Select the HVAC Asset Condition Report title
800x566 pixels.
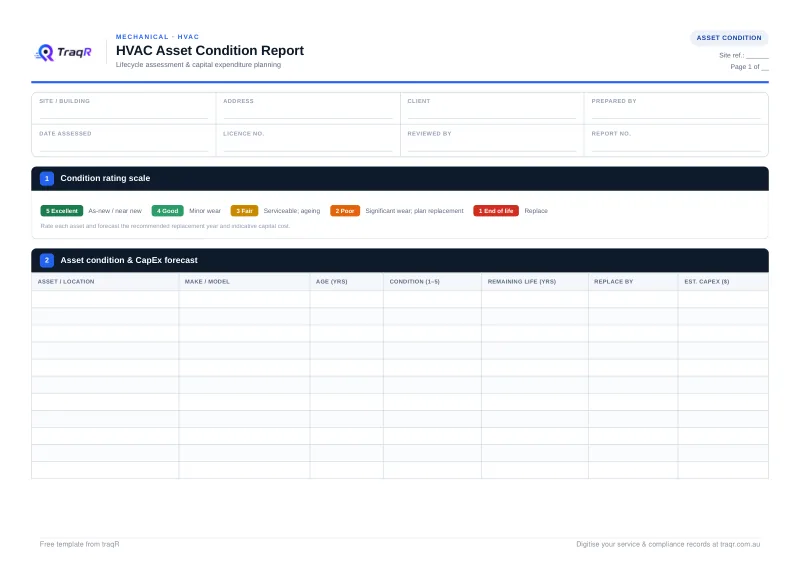point(210,51)
